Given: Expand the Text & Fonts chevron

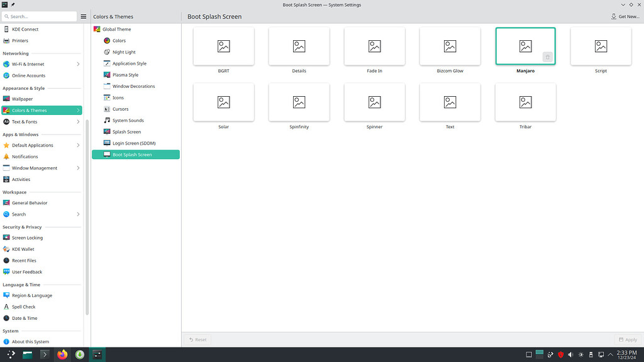Looking at the screenshot, I should coord(78,122).
